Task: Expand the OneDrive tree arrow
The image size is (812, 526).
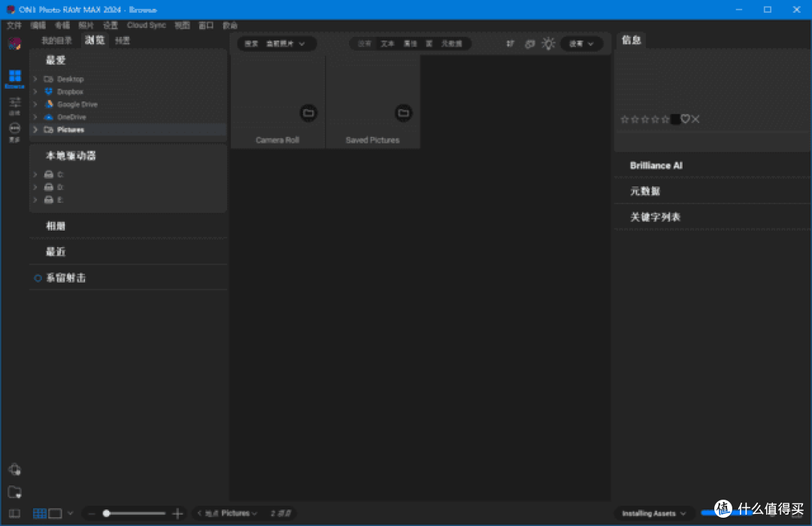Action: pyautogui.click(x=35, y=117)
